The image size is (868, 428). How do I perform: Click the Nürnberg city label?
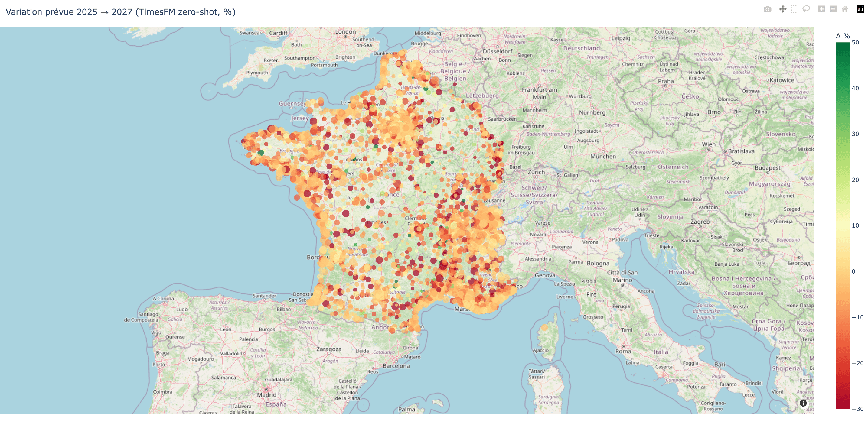(x=592, y=112)
